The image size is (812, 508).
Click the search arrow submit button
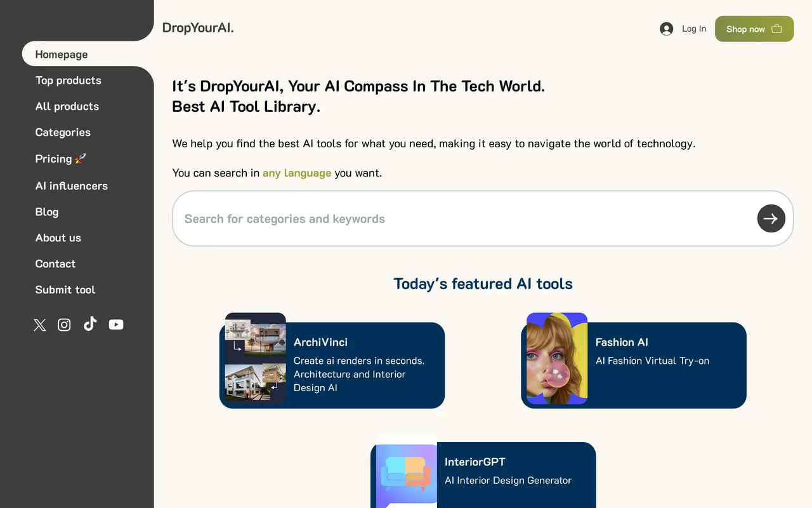[771, 218]
